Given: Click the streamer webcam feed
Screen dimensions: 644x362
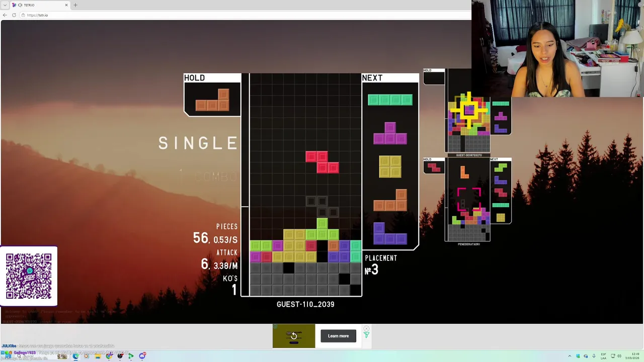Looking at the screenshot, I should pyautogui.click(x=557, y=48).
